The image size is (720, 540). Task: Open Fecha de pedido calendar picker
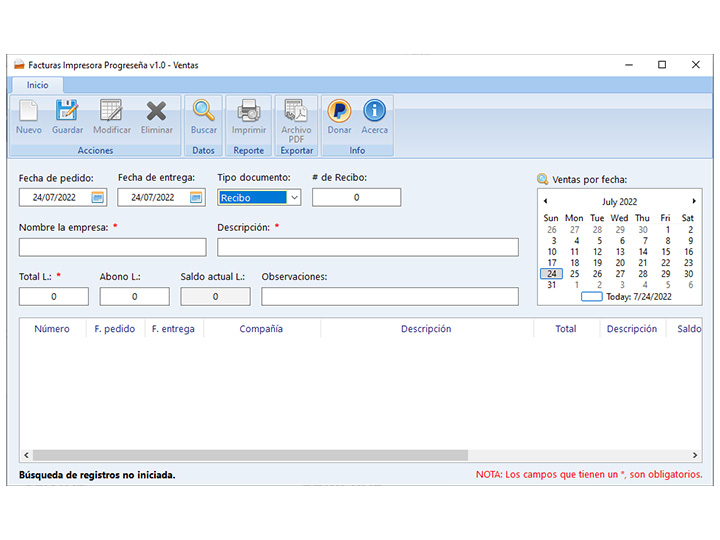[x=98, y=198]
